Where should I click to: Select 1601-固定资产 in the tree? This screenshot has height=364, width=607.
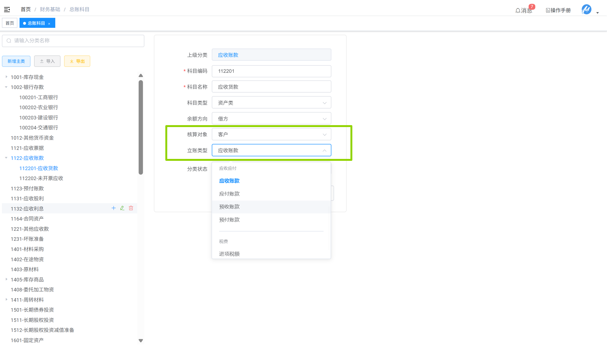pyautogui.click(x=27, y=340)
